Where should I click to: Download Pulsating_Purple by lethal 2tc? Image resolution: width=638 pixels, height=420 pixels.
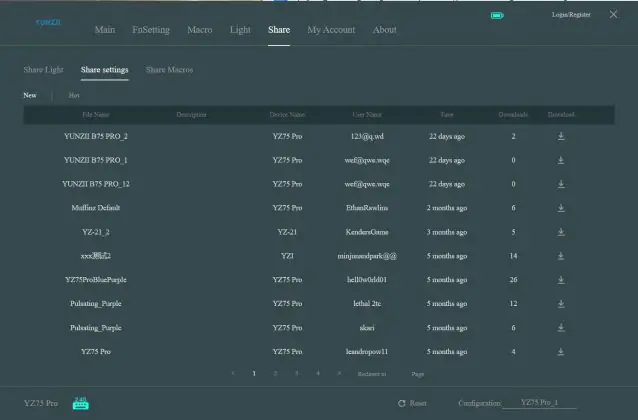561,304
